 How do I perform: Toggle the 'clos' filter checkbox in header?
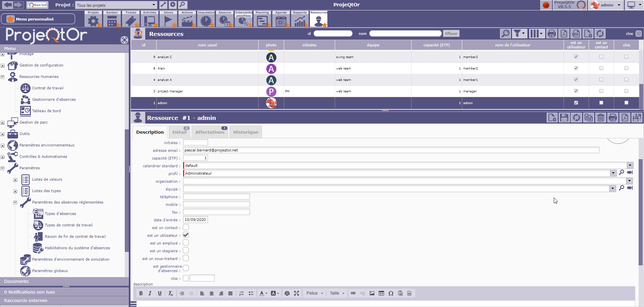click(639, 34)
